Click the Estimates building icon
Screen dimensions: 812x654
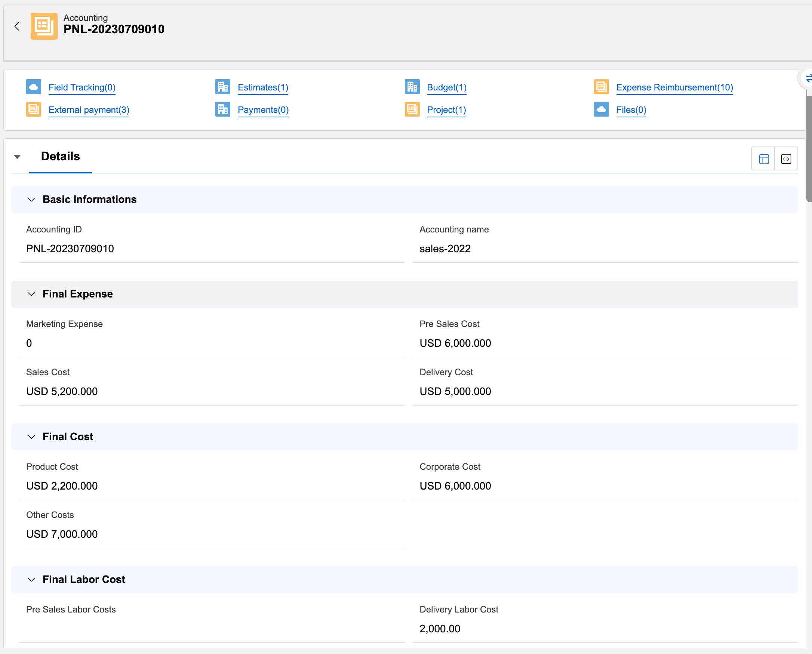pos(223,87)
